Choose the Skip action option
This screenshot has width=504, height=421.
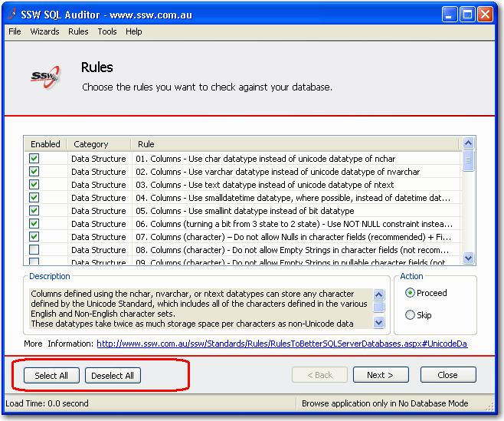[x=410, y=315]
